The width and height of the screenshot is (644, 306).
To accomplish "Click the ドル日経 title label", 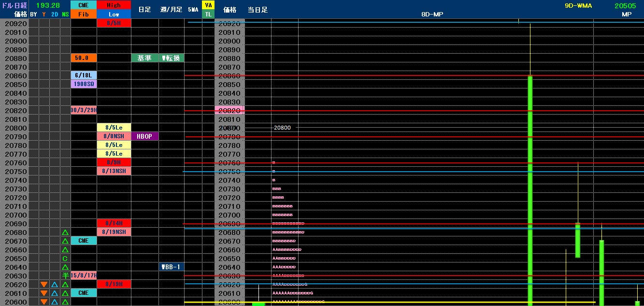I will (x=14, y=5).
